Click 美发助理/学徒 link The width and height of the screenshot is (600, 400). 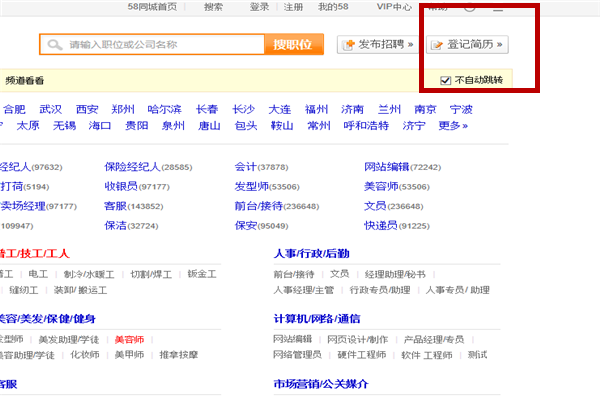pyautogui.click(x=69, y=339)
